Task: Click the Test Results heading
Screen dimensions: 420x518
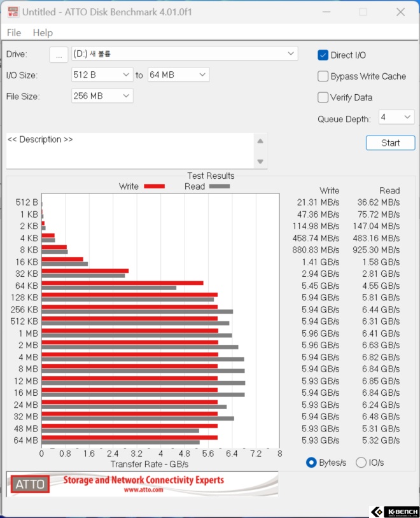Action: click(x=211, y=176)
